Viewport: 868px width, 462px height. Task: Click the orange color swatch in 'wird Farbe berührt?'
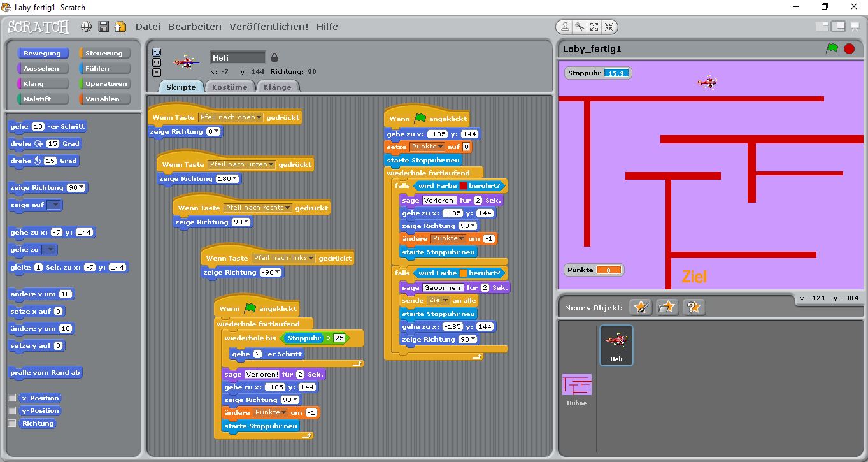[x=464, y=273]
